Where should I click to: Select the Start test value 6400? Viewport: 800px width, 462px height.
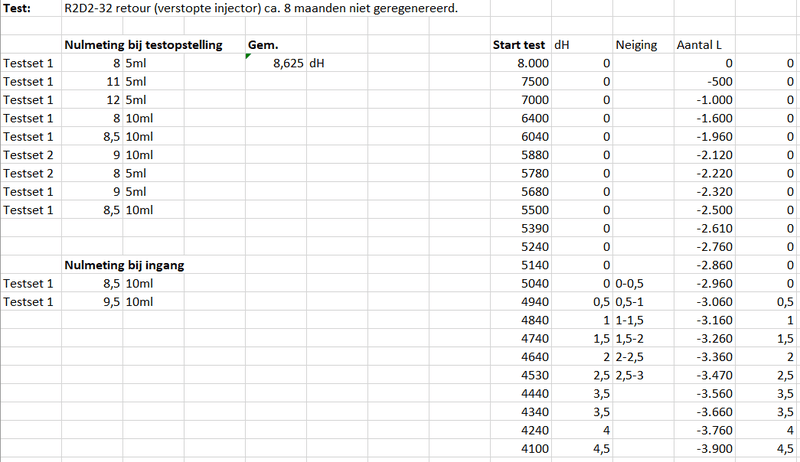535,118
